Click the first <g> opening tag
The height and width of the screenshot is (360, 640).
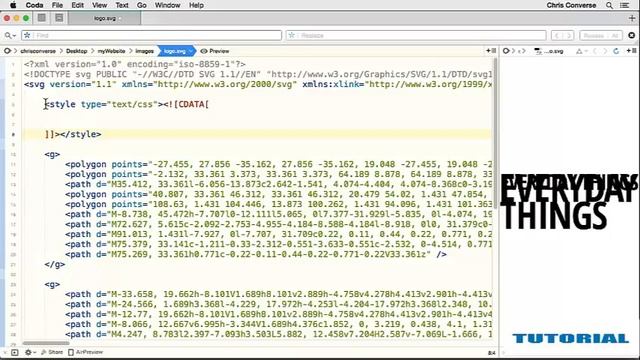point(52,154)
